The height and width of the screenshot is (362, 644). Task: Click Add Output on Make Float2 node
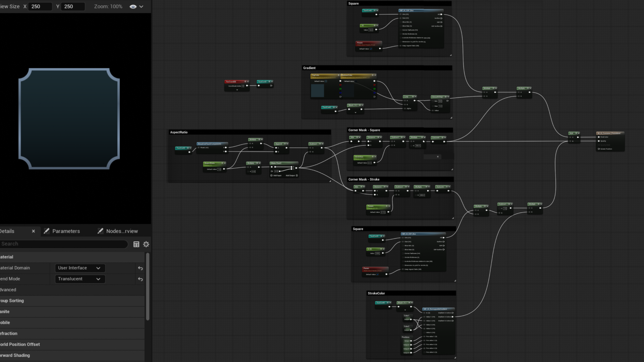click(292, 176)
